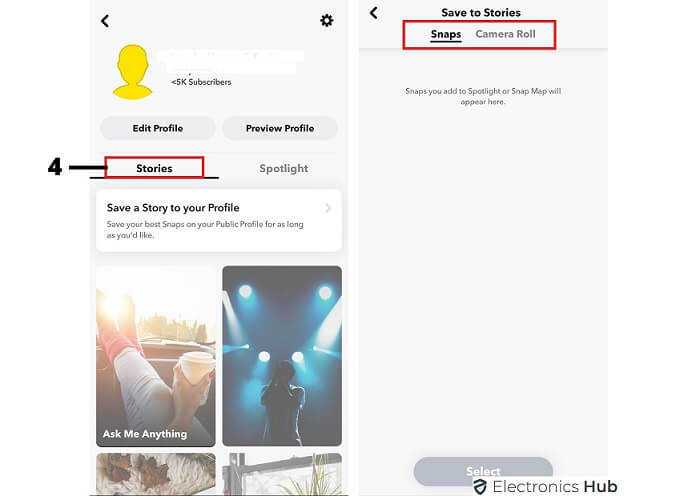Go back from Save to Stories screen

coord(374,13)
